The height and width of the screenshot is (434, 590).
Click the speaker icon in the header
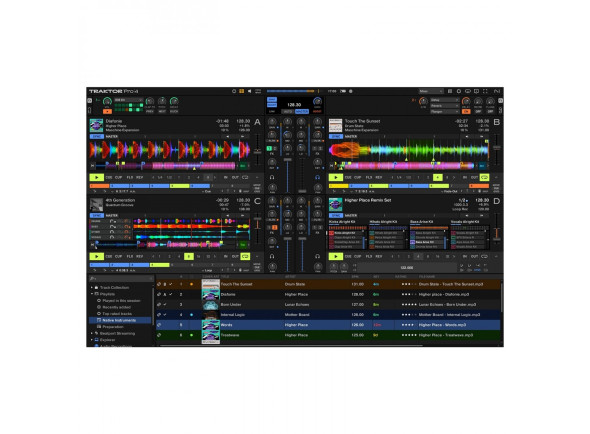[249, 91]
